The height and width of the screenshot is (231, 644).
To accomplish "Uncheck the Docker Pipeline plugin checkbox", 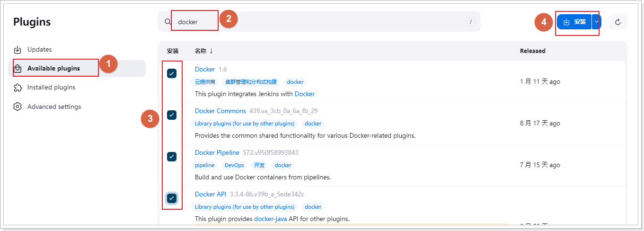I will coord(172,157).
